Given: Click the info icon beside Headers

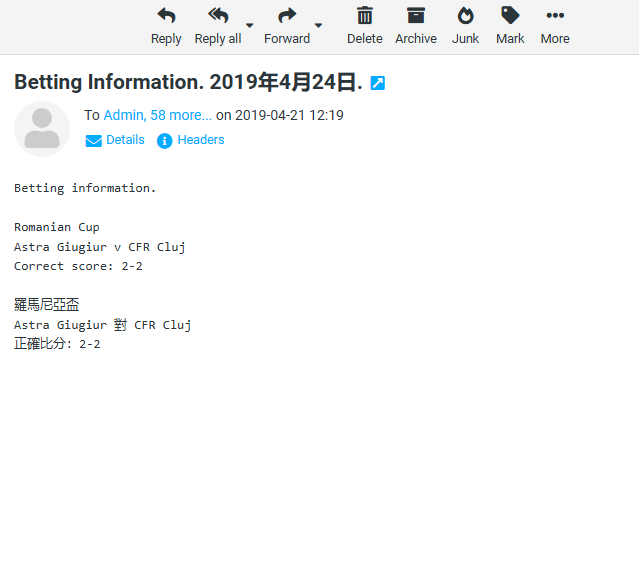Looking at the screenshot, I should (165, 141).
